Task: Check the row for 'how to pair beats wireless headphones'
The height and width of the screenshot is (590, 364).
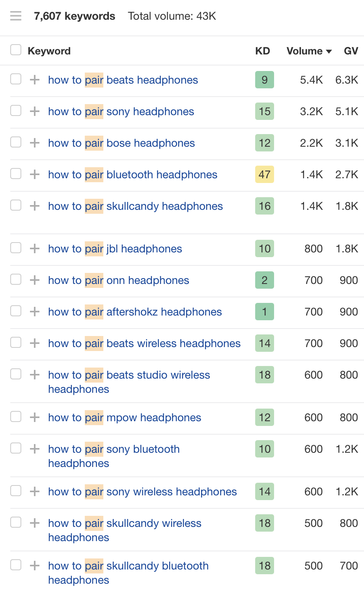Action: (x=16, y=343)
